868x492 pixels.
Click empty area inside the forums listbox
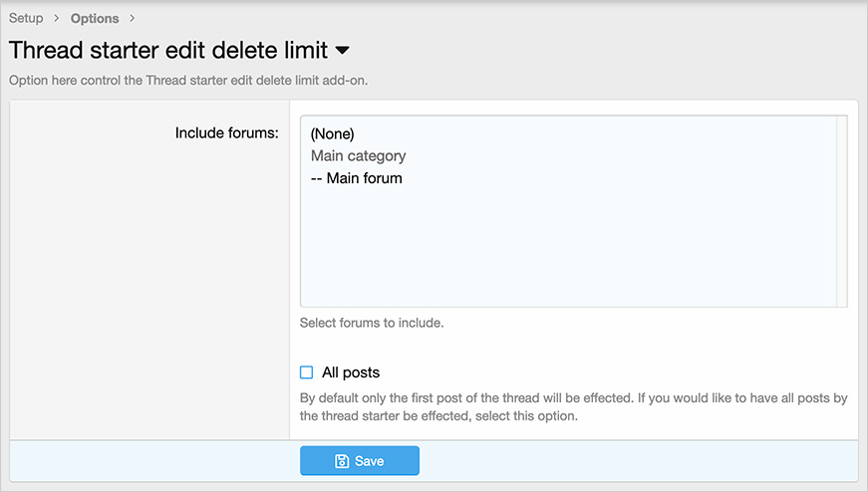tap(568, 249)
